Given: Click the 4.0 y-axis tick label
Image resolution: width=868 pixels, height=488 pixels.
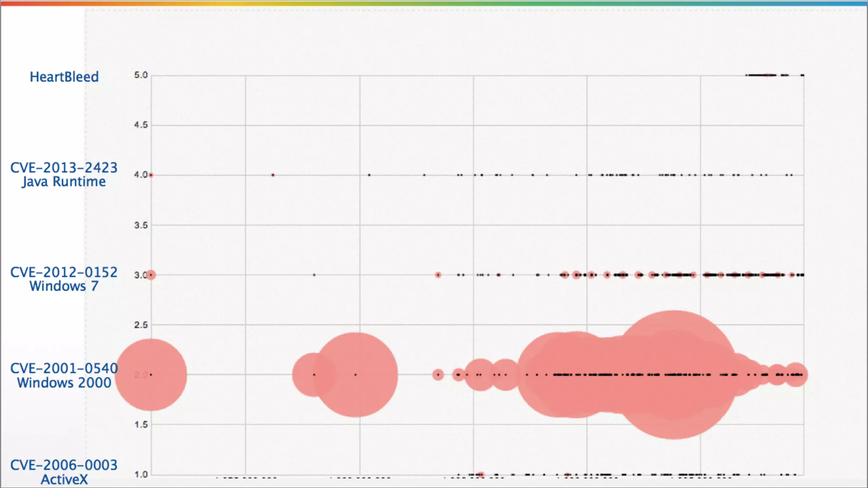Looking at the screenshot, I should pos(140,175).
